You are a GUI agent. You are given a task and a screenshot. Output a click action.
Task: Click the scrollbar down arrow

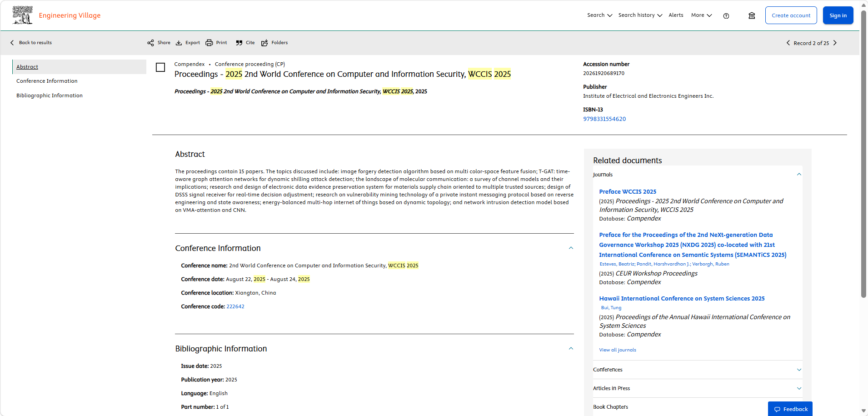[x=863, y=411]
